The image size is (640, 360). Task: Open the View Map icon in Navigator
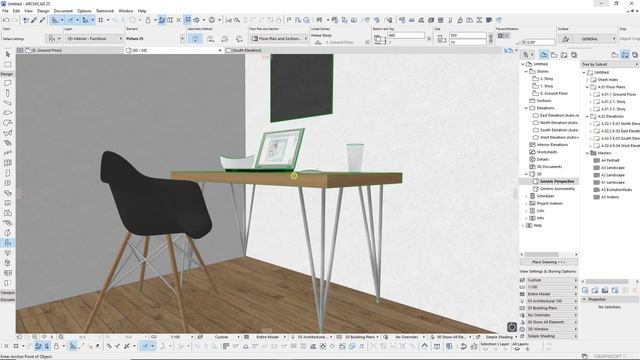pyautogui.click(x=554, y=54)
